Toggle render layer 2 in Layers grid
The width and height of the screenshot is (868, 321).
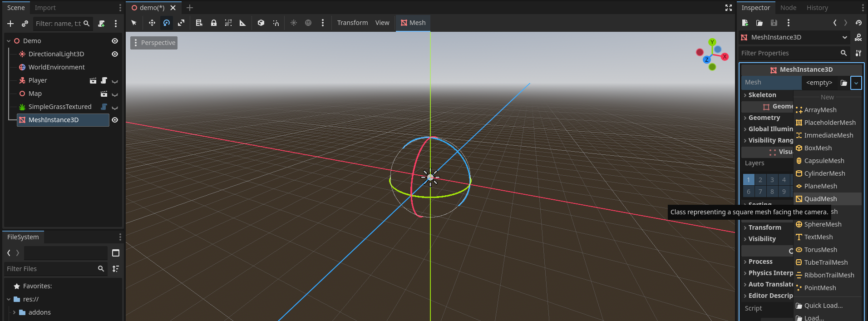(x=760, y=180)
